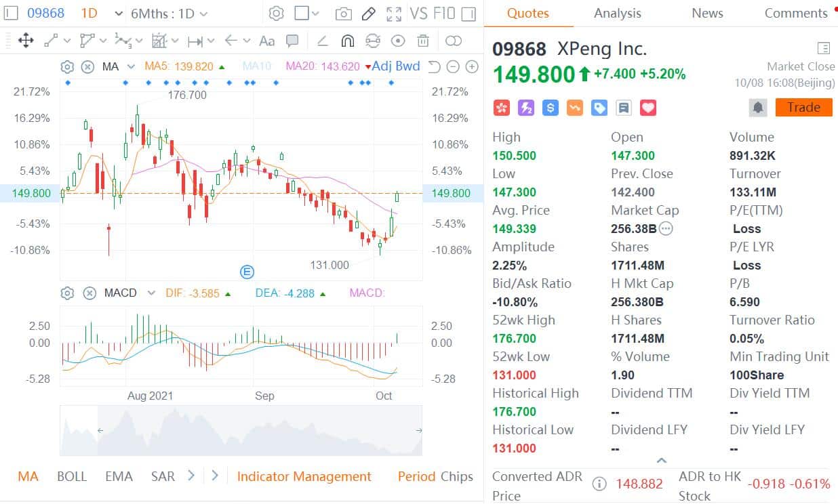The height and width of the screenshot is (504, 838).
Task: Select the text annotation Aa tool
Action: coord(266,41)
